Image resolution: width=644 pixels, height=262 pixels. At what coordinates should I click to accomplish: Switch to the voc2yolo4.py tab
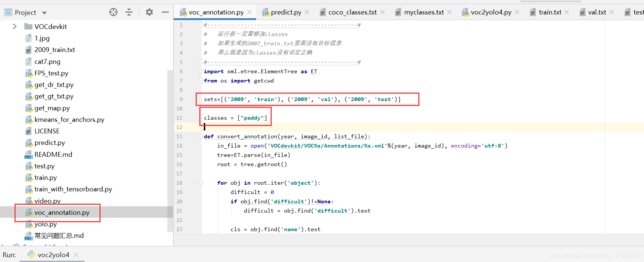(491, 12)
